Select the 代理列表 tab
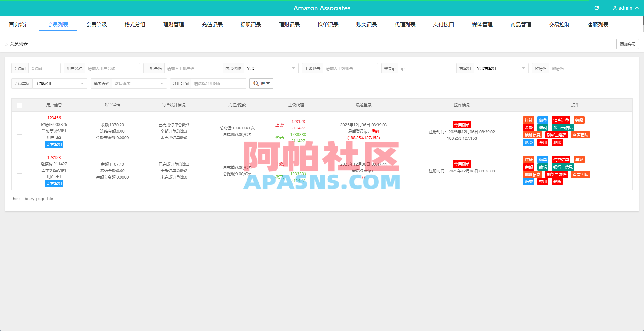Viewport: 644px width, 331px height. tap(405, 24)
